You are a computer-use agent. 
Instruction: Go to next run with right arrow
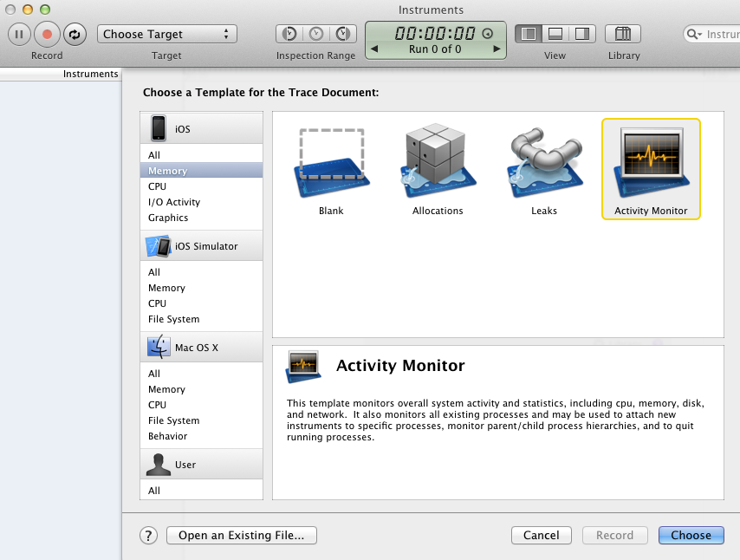(x=497, y=49)
